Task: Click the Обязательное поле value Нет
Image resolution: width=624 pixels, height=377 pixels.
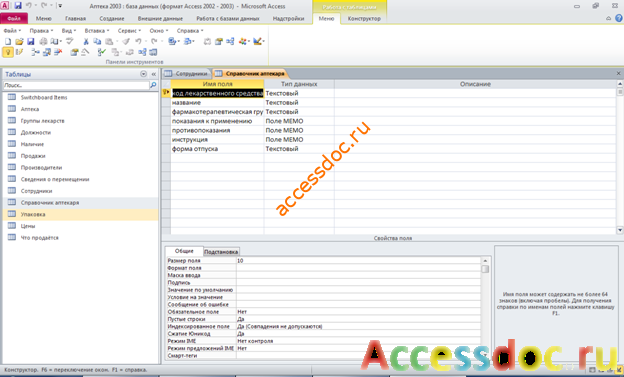Action: point(359,312)
